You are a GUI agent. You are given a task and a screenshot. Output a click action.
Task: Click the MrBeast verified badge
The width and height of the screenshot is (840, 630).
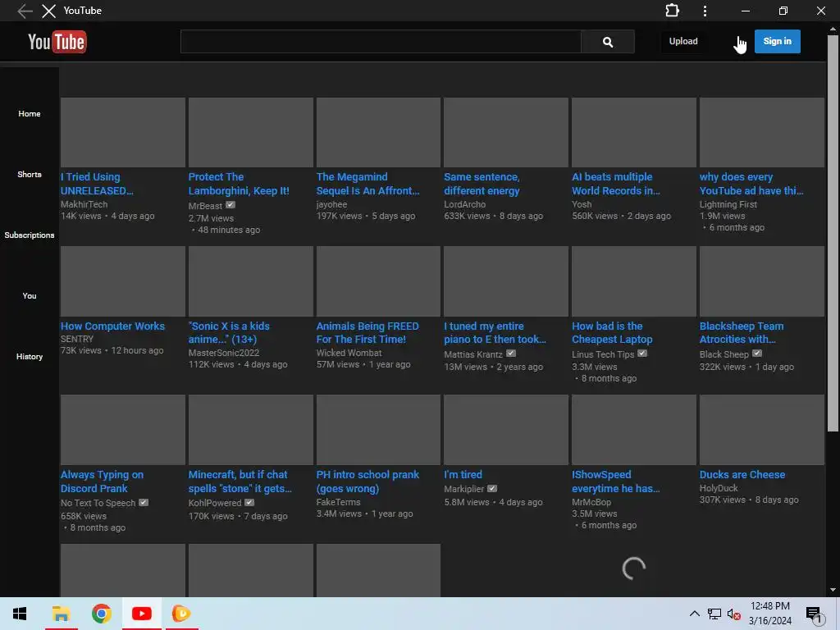coord(231,205)
